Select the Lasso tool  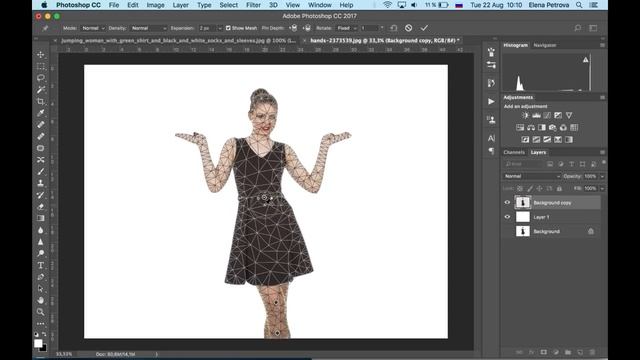[x=41, y=78]
